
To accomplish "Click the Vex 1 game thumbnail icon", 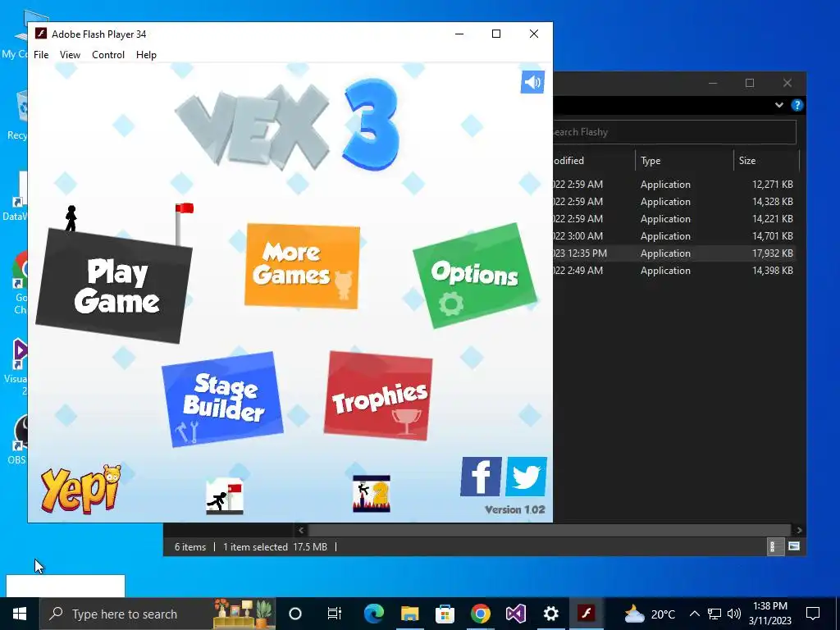I will tap(225, 496).
